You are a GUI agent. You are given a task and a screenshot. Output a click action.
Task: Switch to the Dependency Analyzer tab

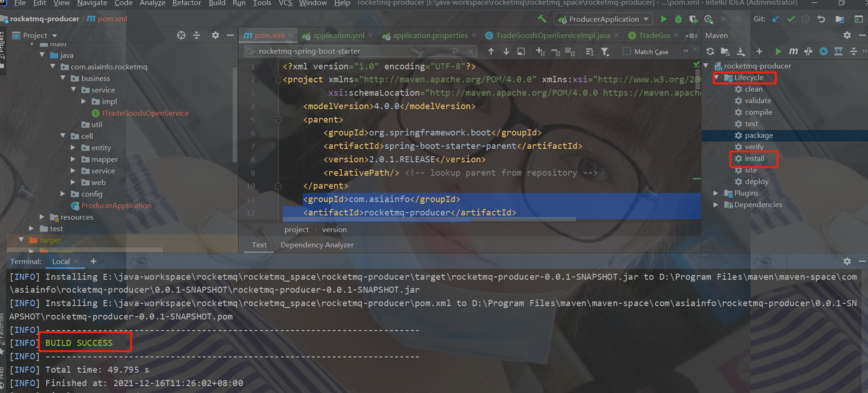click(x=317, y=245)
